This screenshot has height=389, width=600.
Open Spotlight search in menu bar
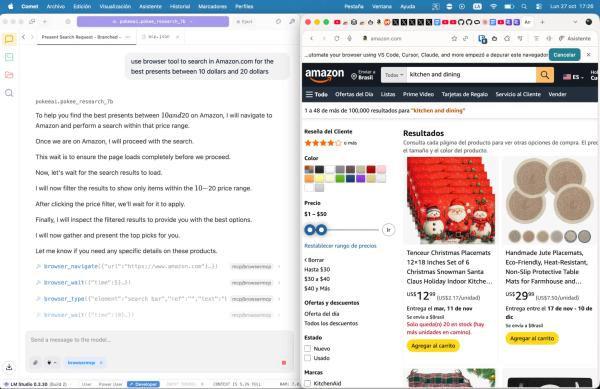click(524, 7)
